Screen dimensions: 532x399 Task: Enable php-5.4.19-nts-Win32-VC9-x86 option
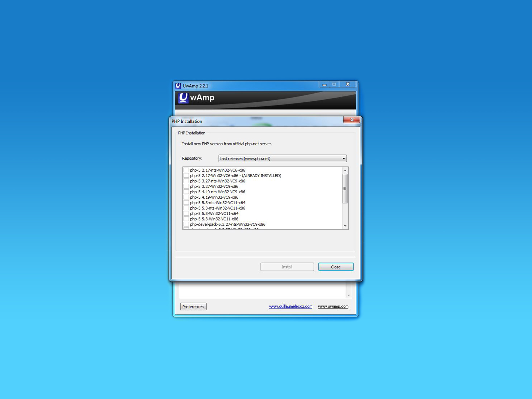186,192
